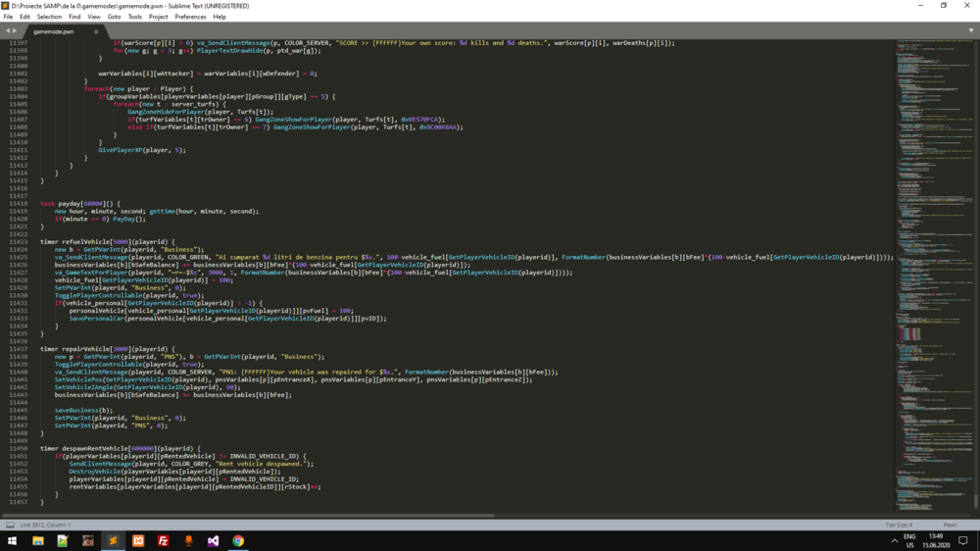Viewport: 980px width, 551px height.
Task: Click 'SetVehicleZAngle' function call
Action: (x=83, y=387)
